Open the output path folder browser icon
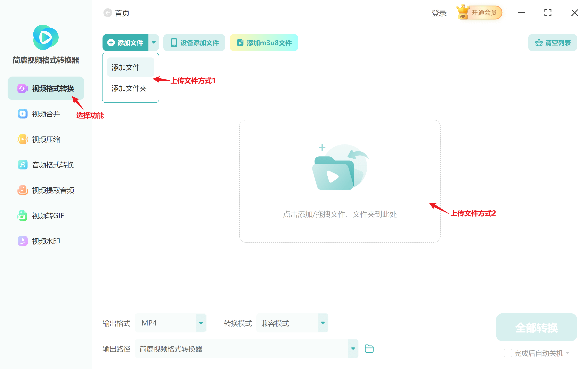 (x=369, y=348)
